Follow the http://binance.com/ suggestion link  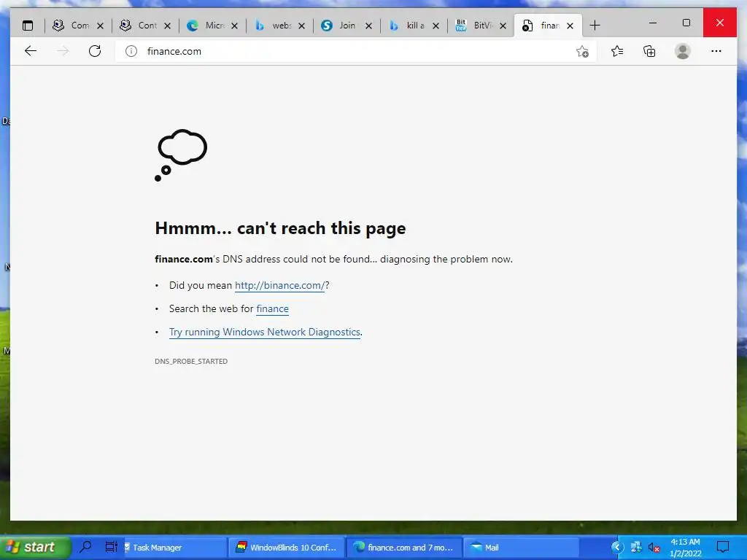279,285
